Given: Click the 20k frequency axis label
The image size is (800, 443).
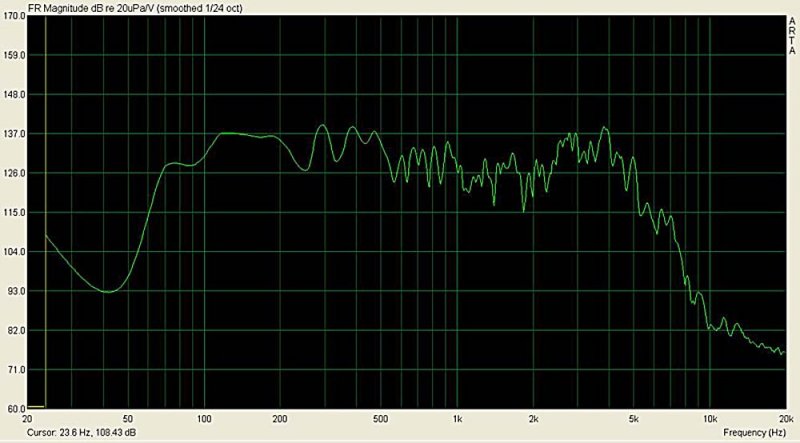Looking at the screenshot, I should (784, 419).
